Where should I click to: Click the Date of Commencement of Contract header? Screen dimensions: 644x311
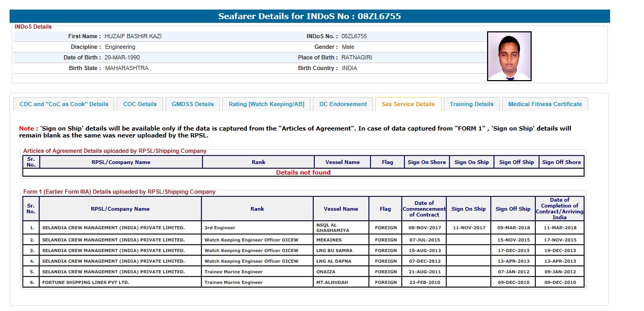(x=424, y=209)
